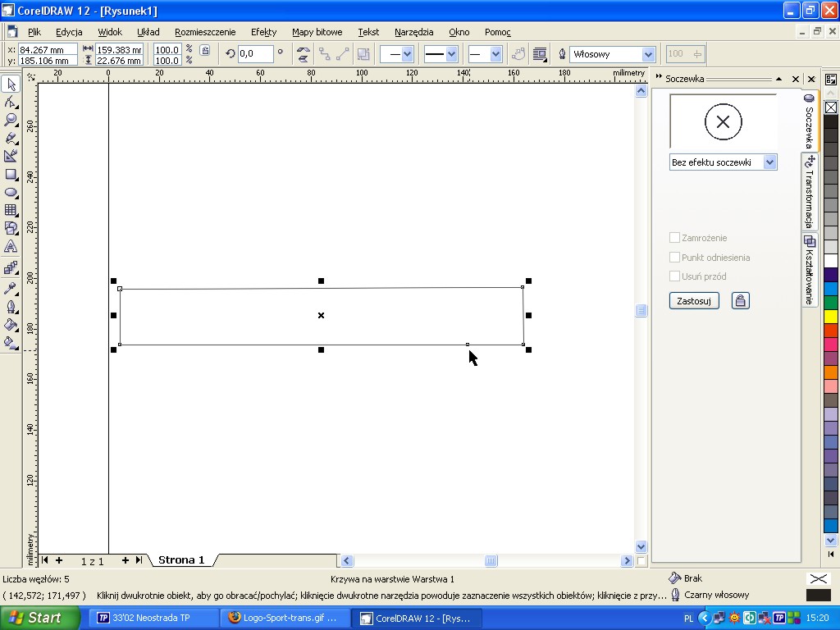Select the Eyedropper tool

tap(11, 289)
